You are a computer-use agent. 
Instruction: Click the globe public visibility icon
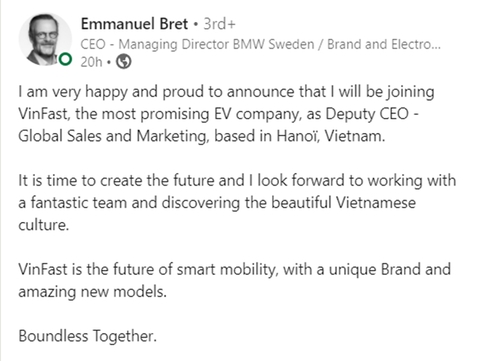click(124, 62)
